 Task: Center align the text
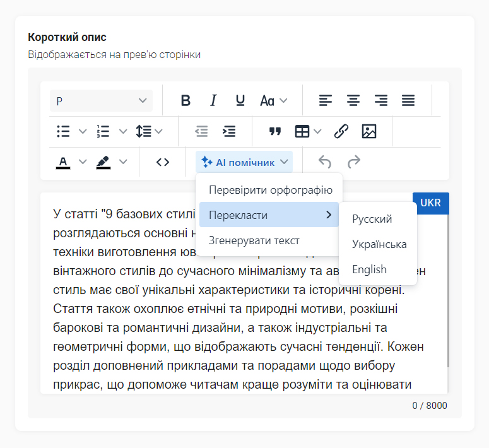click(353, 100)
